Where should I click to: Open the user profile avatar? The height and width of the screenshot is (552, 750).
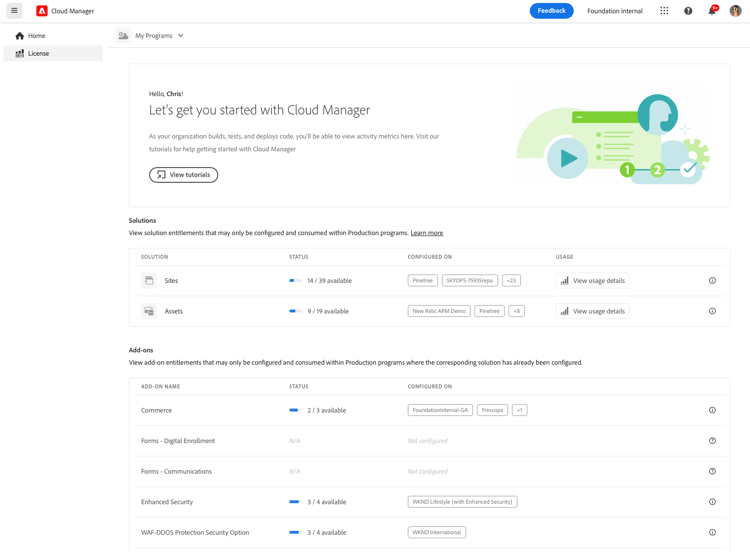coord(735,11)
